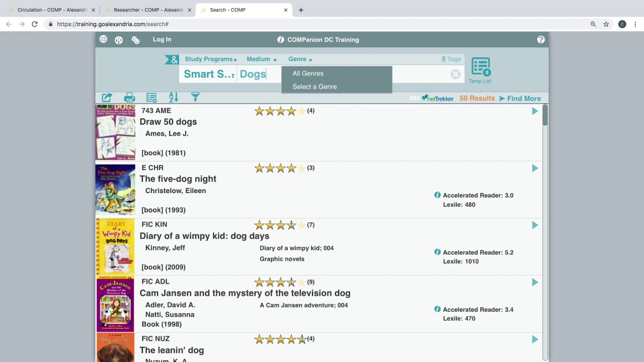Viewport: 644px width, 362px height.
Task: Collapse the Genre dropdown
Action: click(x=300, y=59)
